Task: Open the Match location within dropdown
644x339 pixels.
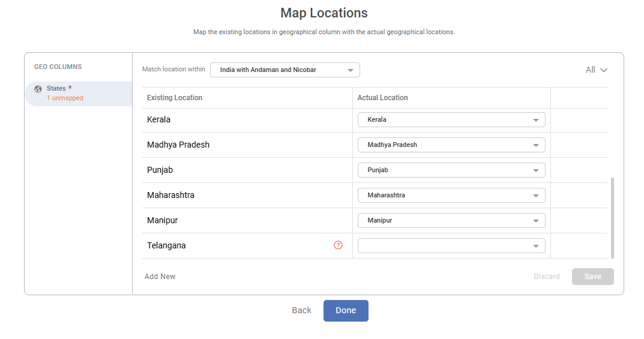Action: pyautogui.click(x=285, y=70)
